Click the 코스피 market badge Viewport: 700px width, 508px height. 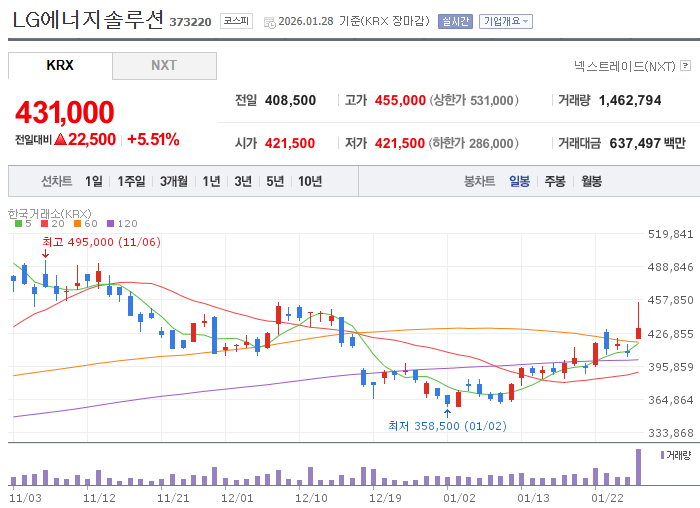pyautogui.click(x=236, y=21)
